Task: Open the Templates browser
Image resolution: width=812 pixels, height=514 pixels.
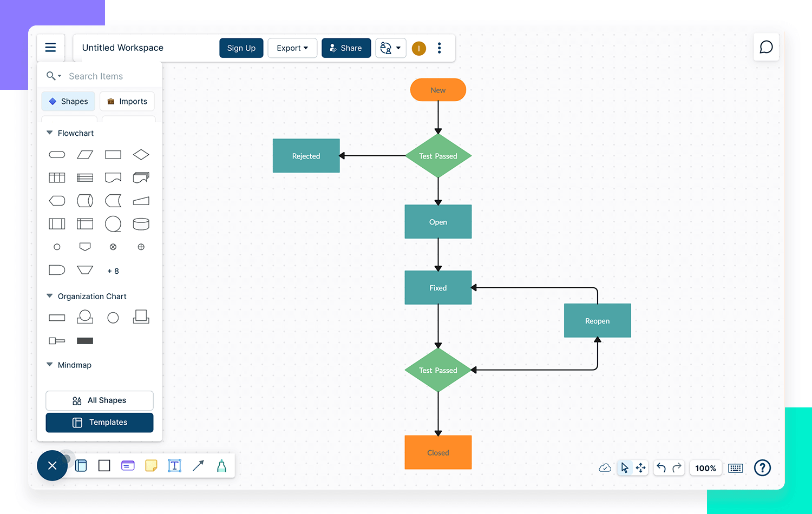Action: coord(100,423)
